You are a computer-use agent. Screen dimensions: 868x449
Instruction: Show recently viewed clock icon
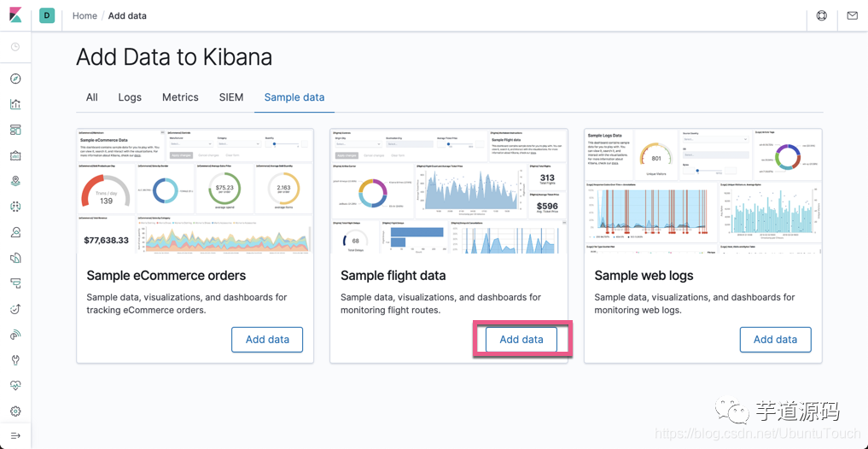[15, 47]
